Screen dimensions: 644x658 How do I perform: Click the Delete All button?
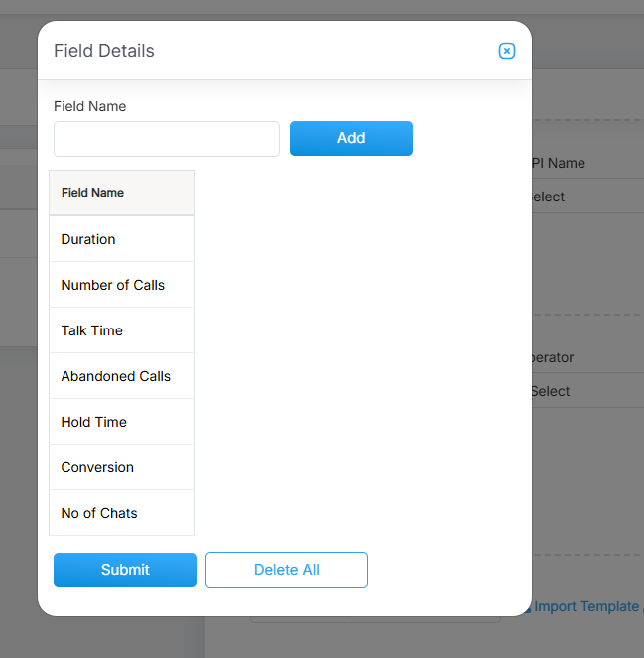coord(287,570)
